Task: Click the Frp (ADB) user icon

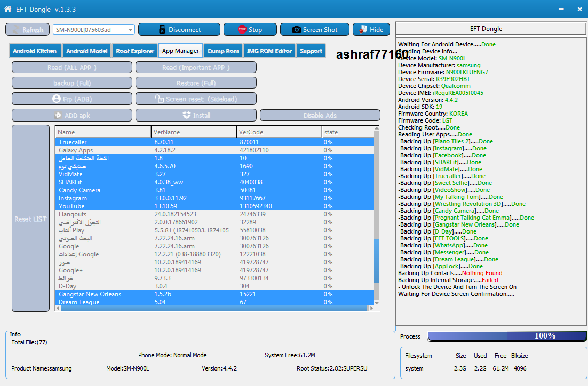Action: tap(56, 99)
